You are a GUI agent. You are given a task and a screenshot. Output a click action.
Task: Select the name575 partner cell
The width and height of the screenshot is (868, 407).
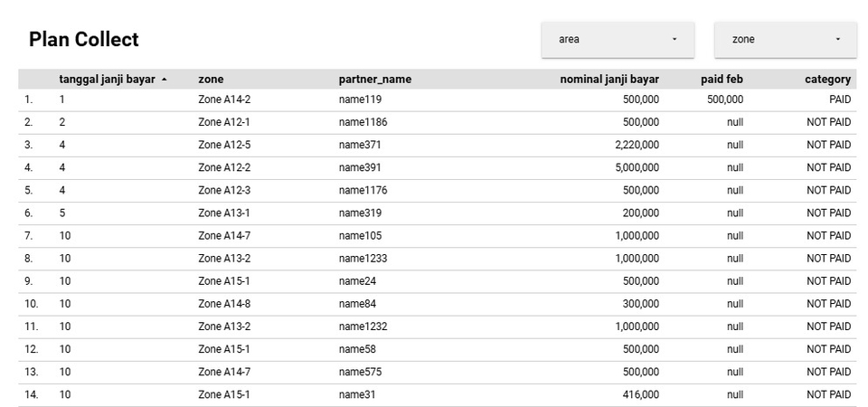(360, 372)
